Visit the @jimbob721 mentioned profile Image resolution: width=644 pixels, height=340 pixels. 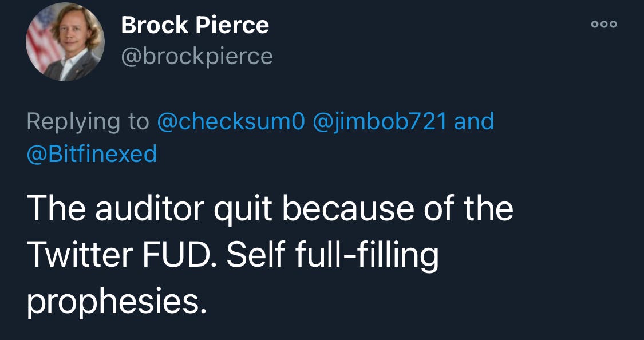[380, 122]
